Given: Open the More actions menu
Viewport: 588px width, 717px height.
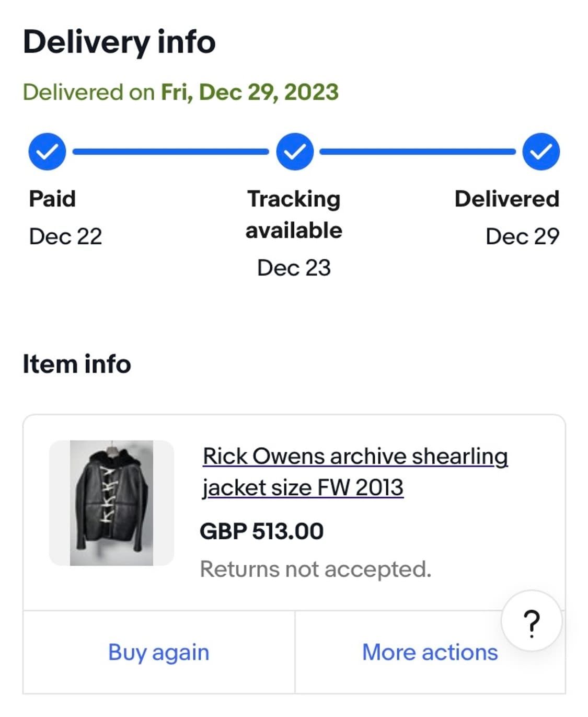Looking at the screenshot, I should 430,652.
